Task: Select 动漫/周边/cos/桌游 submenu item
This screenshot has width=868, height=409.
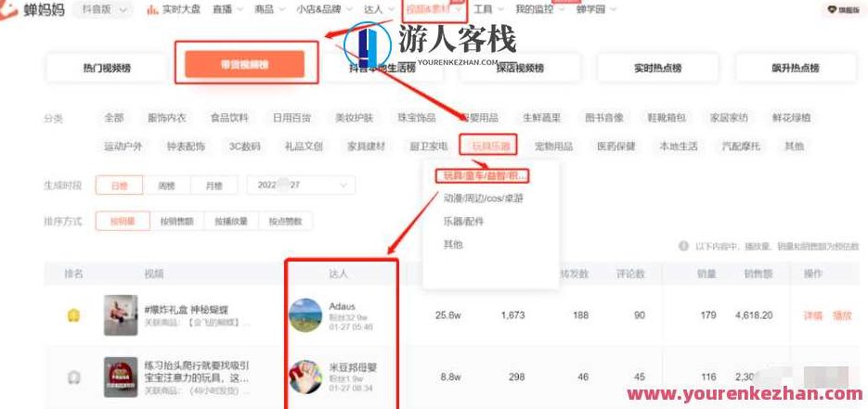Action: (484, 198)
